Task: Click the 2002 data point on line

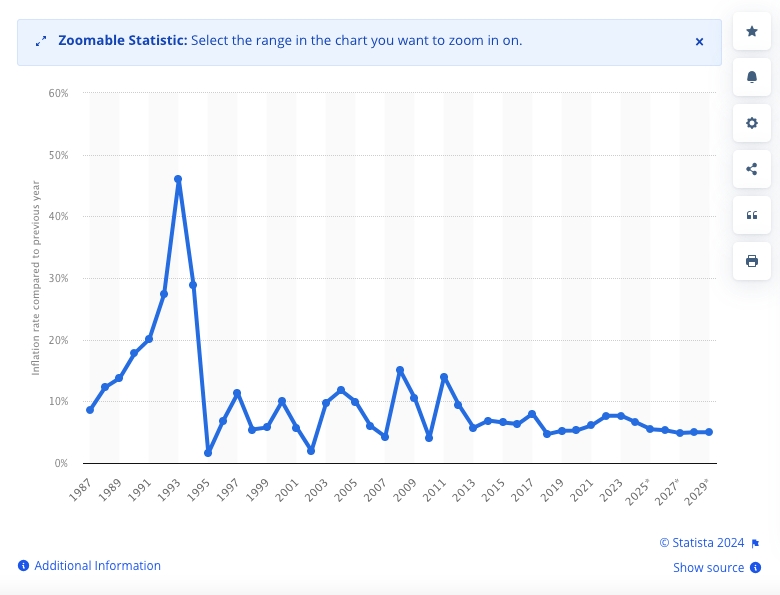Action: (x=311, y=451)
